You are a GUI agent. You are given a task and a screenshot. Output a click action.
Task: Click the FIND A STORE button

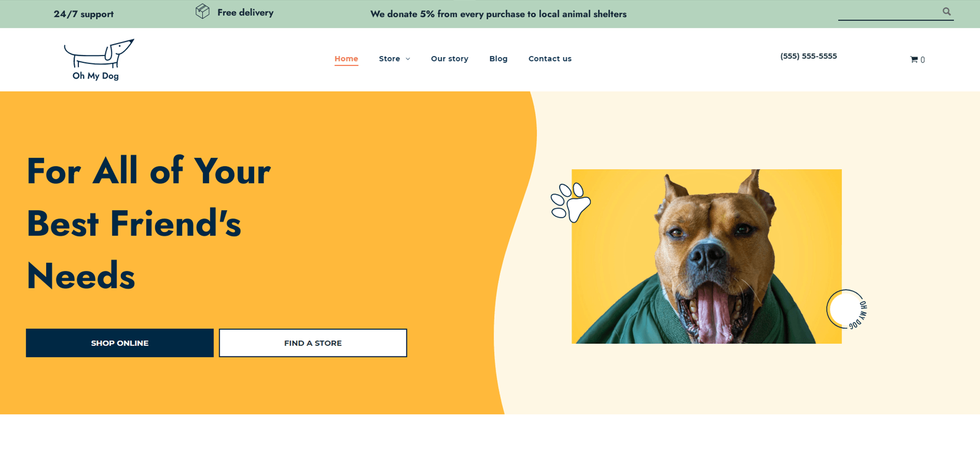point(313,343)
